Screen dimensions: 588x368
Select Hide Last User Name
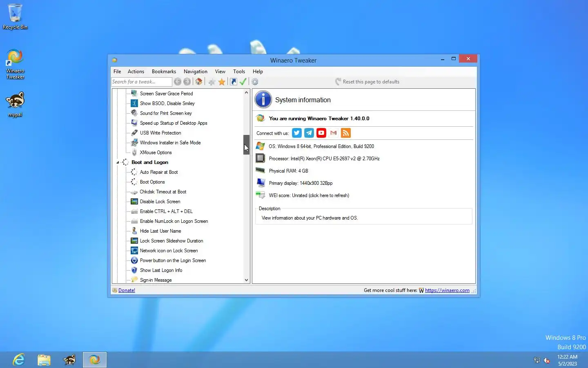160,231
